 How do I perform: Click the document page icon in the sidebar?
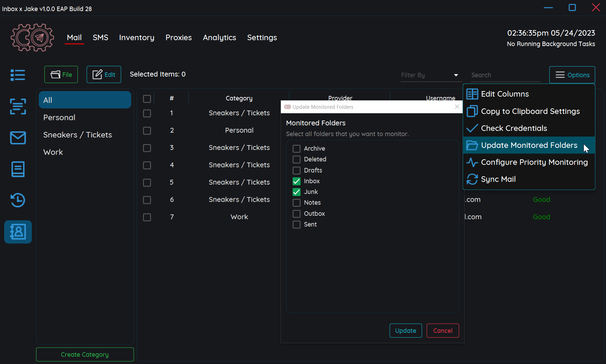tap(18, 169)
